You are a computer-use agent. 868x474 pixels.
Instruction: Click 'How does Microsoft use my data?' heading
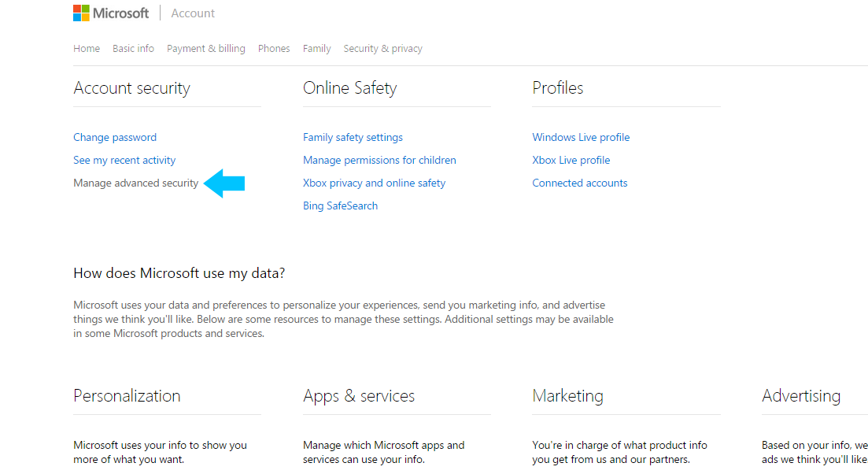coord(179,273)
